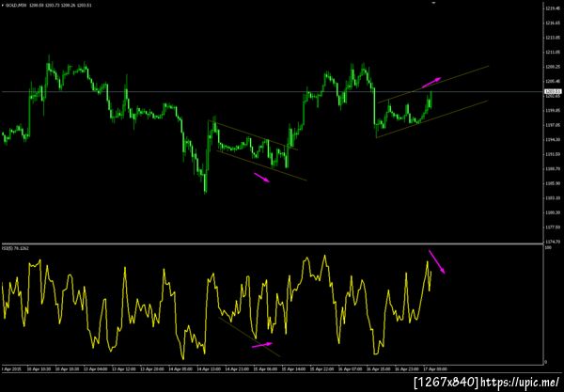Click the '14 Apr 21:00' time axis label
The image size is (564, 392).
237,369
